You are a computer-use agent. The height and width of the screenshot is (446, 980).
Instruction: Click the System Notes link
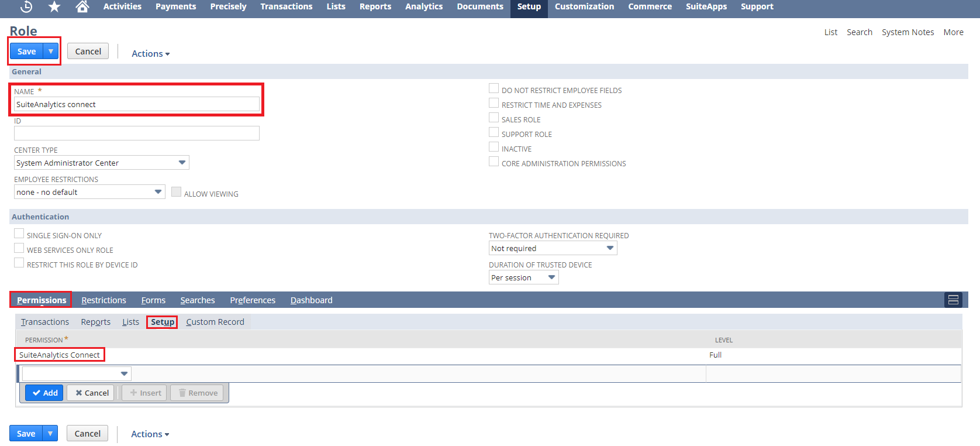[907, 32]
